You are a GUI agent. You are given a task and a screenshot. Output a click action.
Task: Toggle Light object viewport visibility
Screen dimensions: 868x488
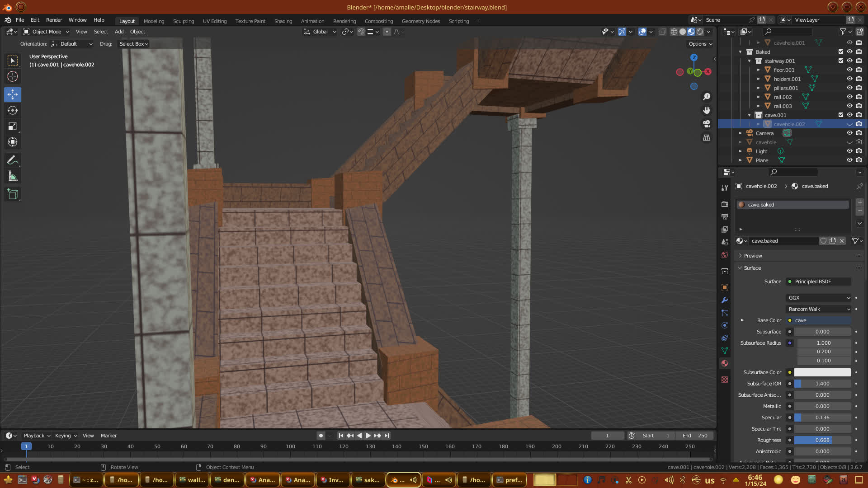click(849, 151)
